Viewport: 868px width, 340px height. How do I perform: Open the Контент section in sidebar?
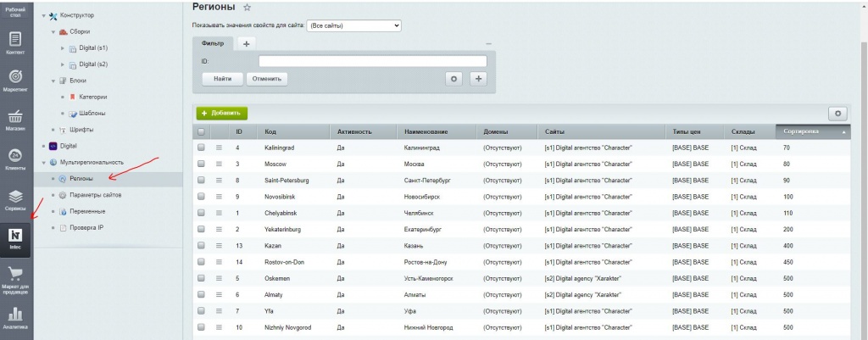pos(15,42)
